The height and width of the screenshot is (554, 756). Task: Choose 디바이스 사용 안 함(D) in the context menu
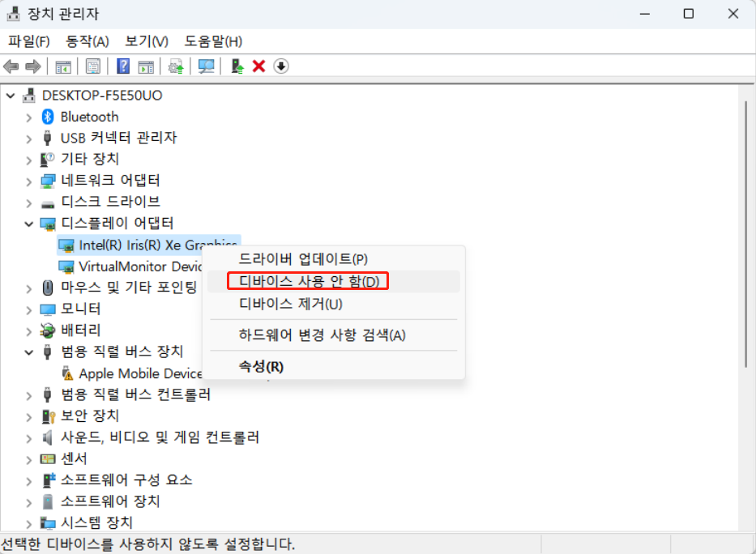(309, 280)
